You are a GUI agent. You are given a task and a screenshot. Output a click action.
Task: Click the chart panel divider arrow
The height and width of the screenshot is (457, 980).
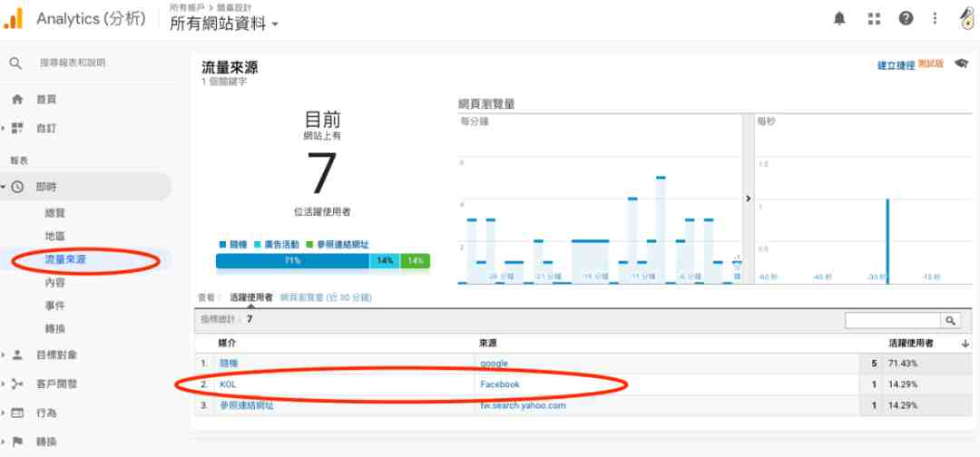[x=748, y=199]
